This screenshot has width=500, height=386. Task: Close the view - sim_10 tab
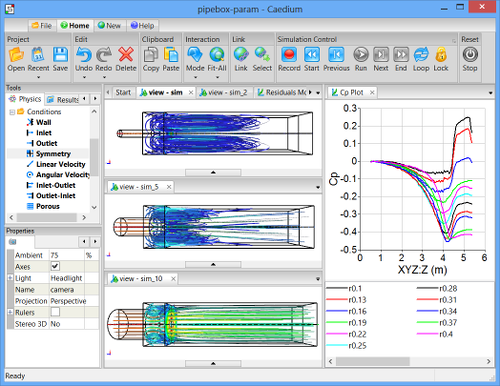[x=173, y=279]
